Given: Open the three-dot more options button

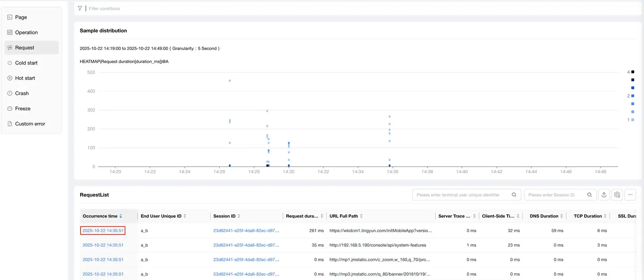Looking at the screenshot, I should pyautogui.click(x=631, y=195).
